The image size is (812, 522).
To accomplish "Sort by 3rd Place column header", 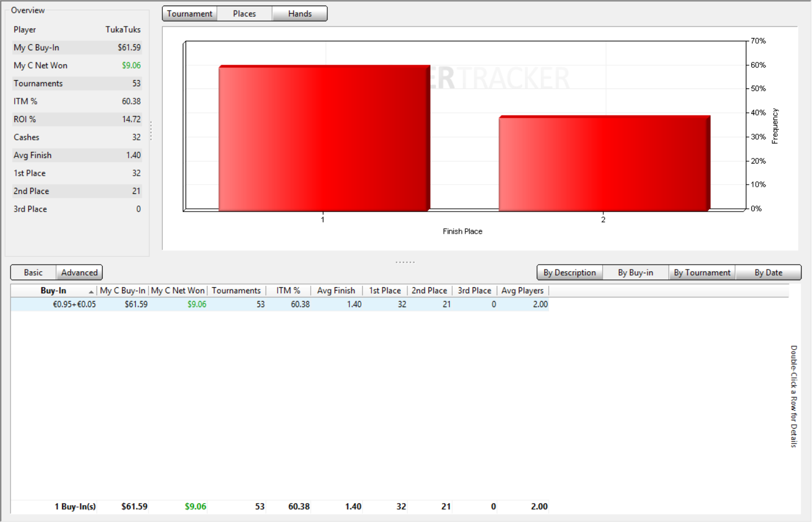I will tap(474, 291).
